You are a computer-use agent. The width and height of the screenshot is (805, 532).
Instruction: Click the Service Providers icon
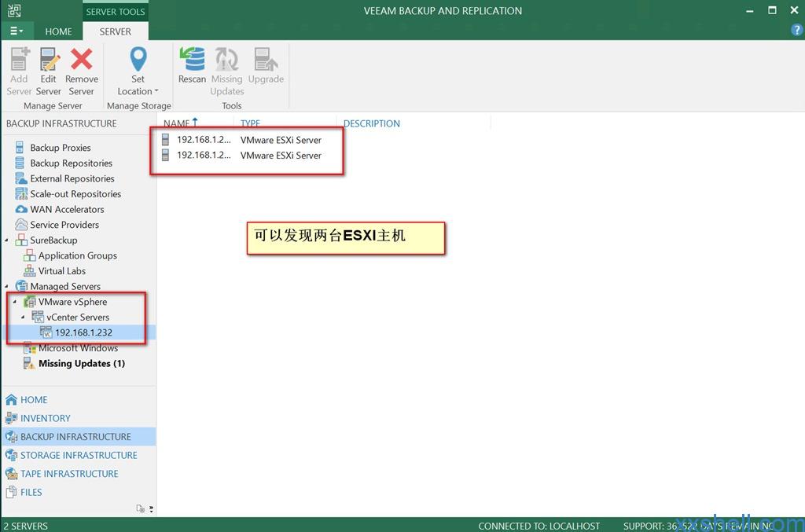21,225
